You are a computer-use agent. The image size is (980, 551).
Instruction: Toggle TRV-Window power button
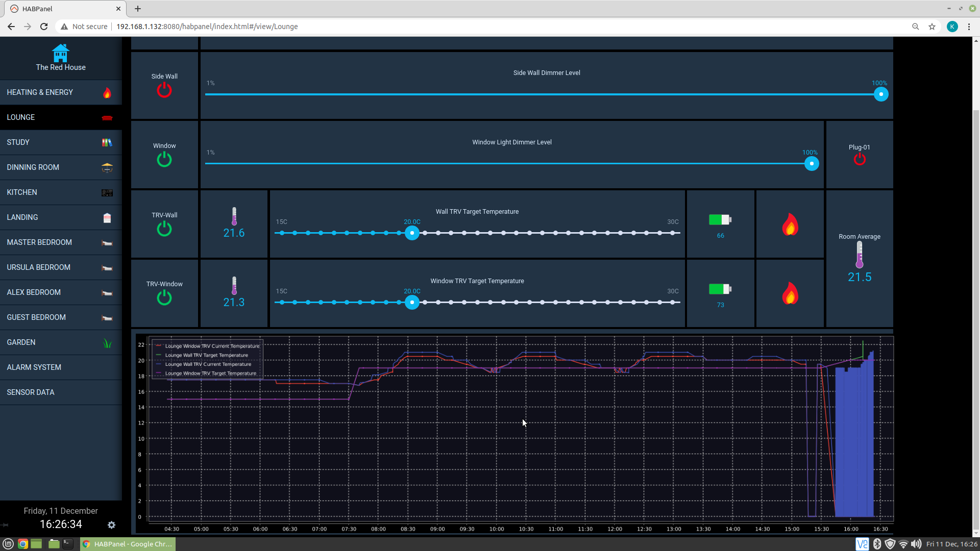(x=164, y=297)
